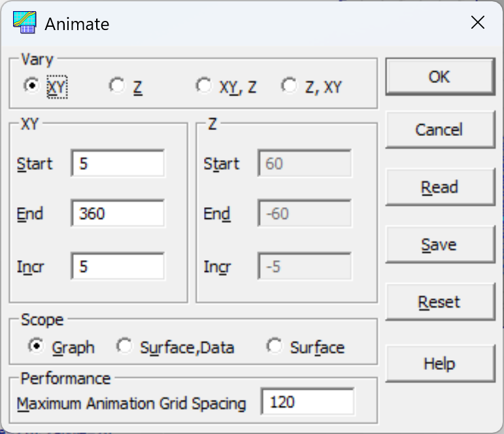The image size is (504, 434).
Task: Open Help for Animate dialog
Action: pyautogui.click(x=440, y=363)
